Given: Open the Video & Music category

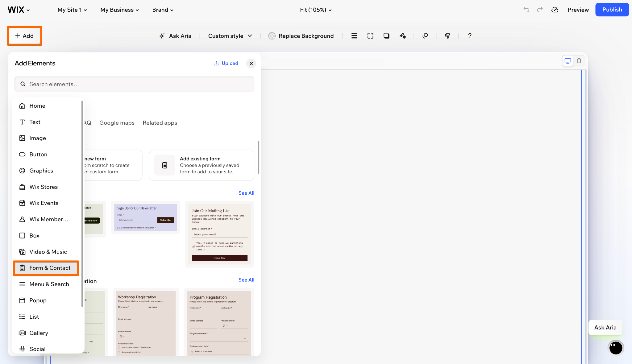Looking at the screenshot, I should [x=46, y=252].
